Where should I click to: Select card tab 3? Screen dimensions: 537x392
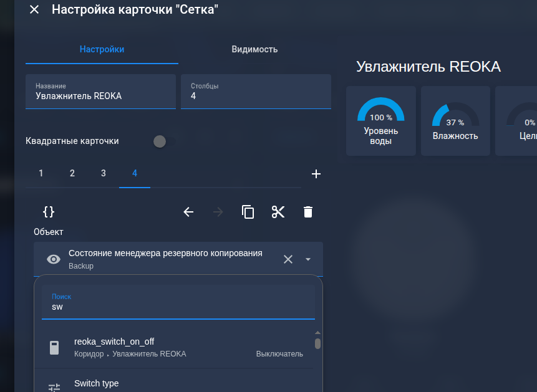tap(104, 173)
